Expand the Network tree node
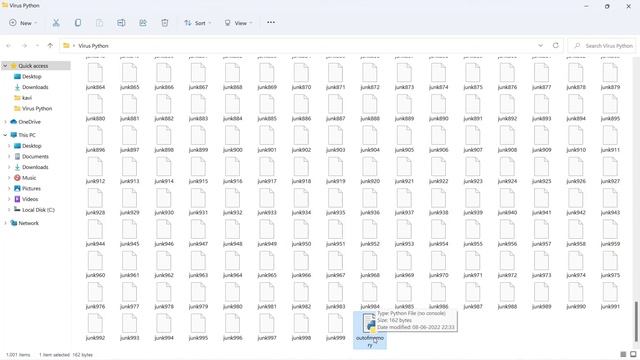Screen dimensions: 640x360 point(5,223)
